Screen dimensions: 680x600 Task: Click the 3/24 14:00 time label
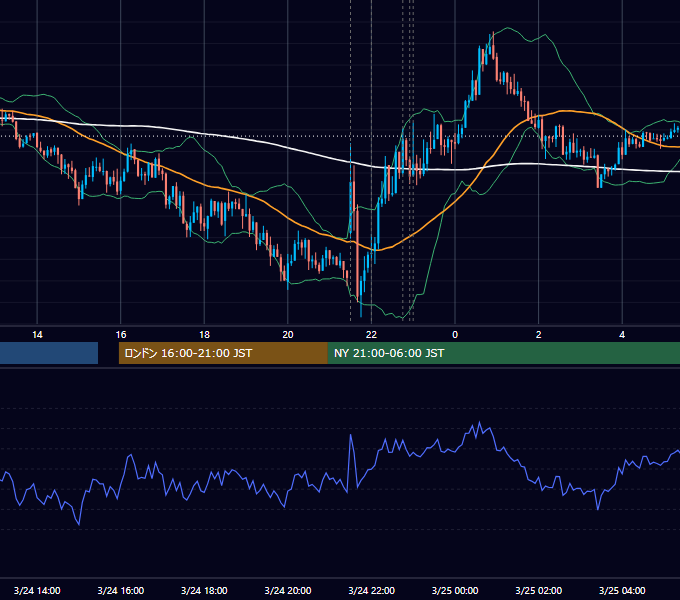[37, 590]
